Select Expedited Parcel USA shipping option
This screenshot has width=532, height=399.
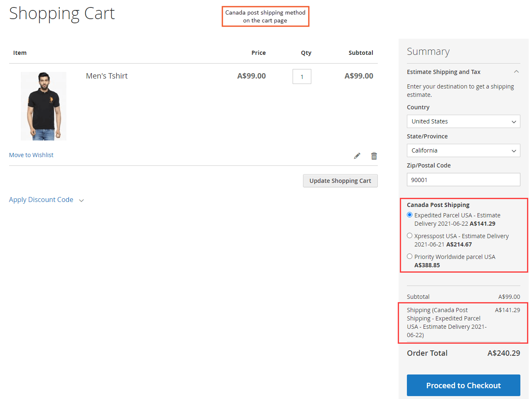(410, 215)
